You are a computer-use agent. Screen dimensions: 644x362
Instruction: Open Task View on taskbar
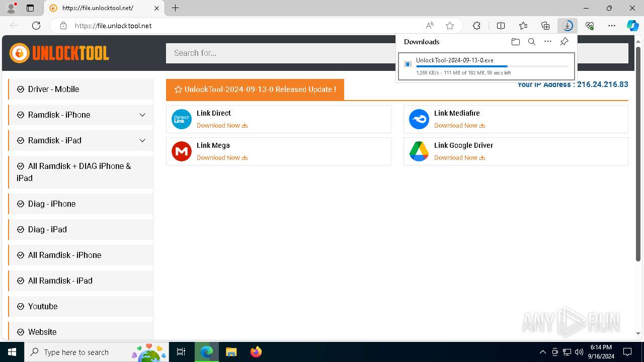182,352
